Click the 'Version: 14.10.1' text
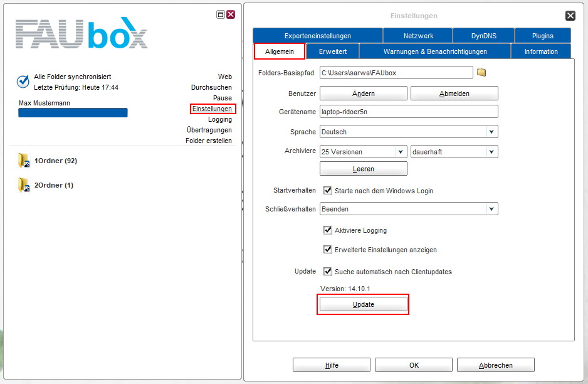 (x=345, y=289)
